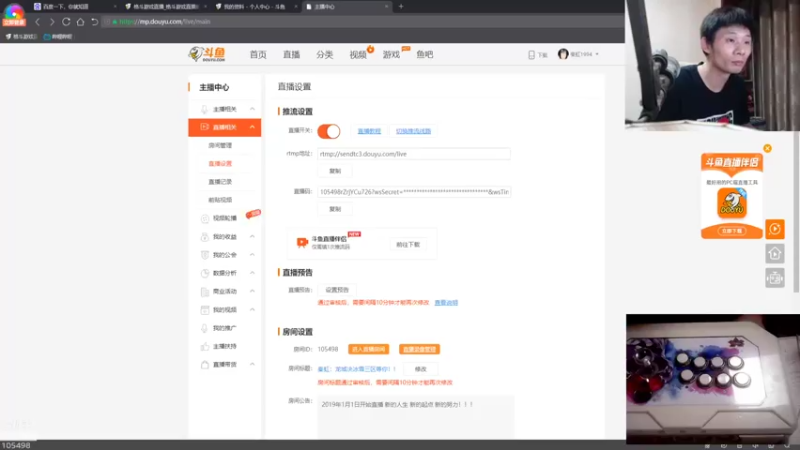Image resolution: width=800 pixels, height=450 pixels.
Task: Click the 房间公告 announcement text area
Action: pos(415,416)
